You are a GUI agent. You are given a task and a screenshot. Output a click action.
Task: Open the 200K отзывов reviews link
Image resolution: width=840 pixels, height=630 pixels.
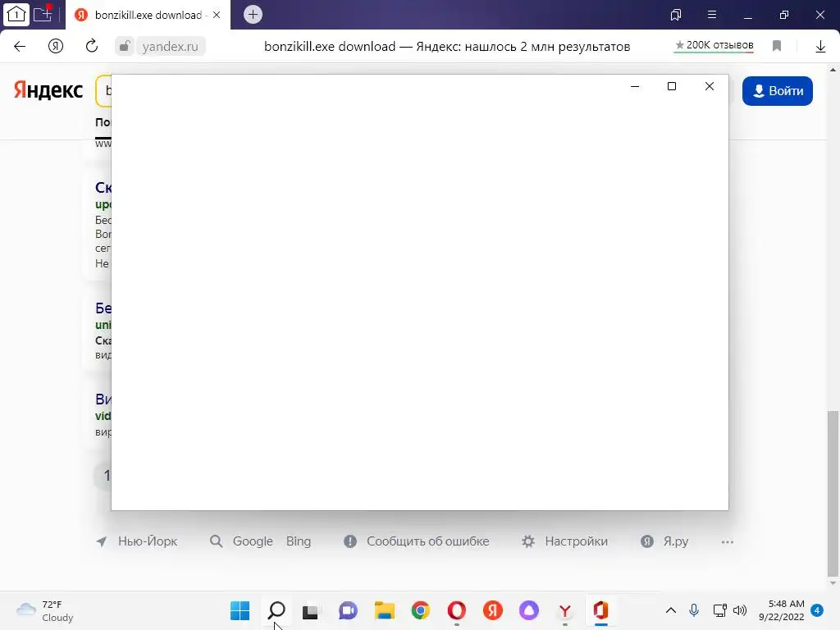pyautogui.click(x=714, y=46)
